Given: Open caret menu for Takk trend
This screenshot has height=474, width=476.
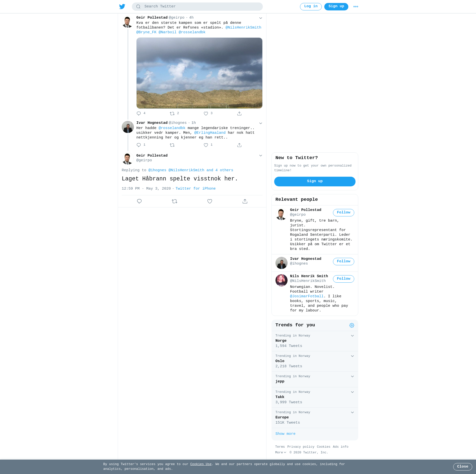Looking at the screenshot, I should 352,392.
